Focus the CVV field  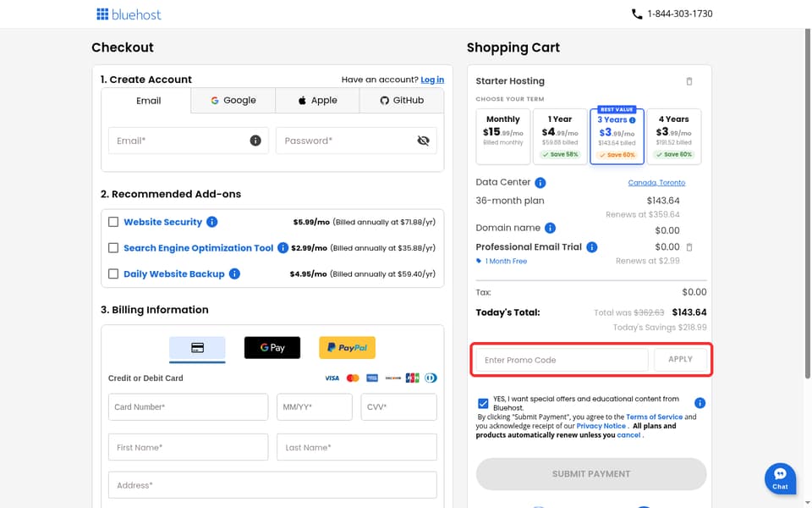pos(398,407)
